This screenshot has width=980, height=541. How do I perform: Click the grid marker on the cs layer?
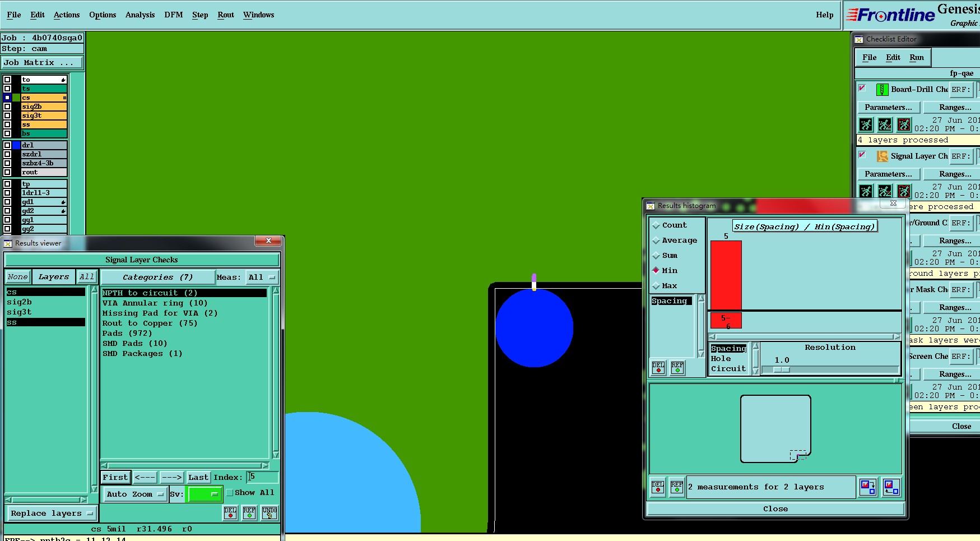click(64, 98)
